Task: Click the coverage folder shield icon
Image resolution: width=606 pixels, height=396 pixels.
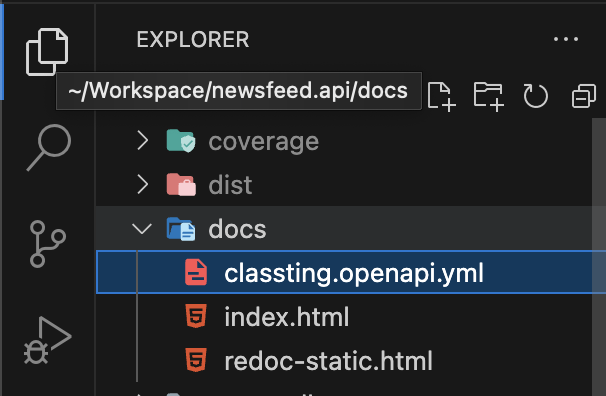Action: tap(181, 141)
